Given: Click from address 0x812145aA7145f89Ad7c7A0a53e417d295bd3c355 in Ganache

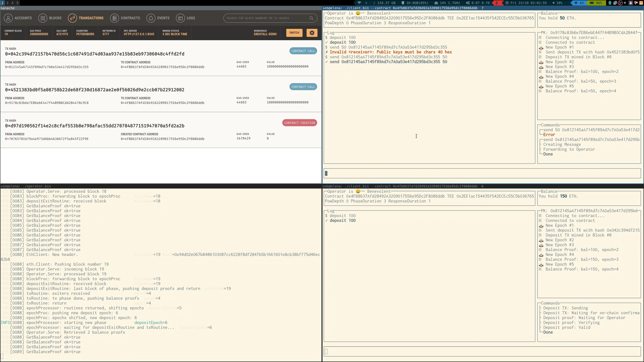Looking at the screenshot, I should point(47,67).
